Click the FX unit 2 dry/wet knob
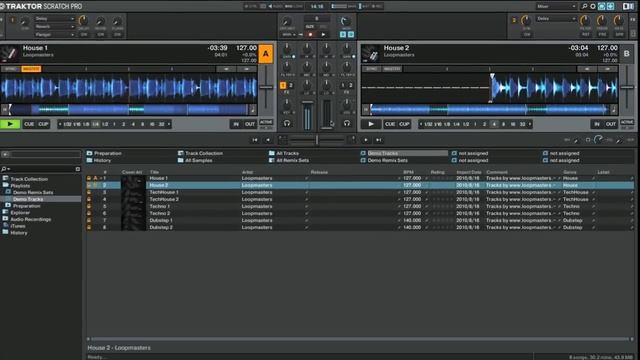This screenshot has width=640, height=360. [x=526, y=20]
